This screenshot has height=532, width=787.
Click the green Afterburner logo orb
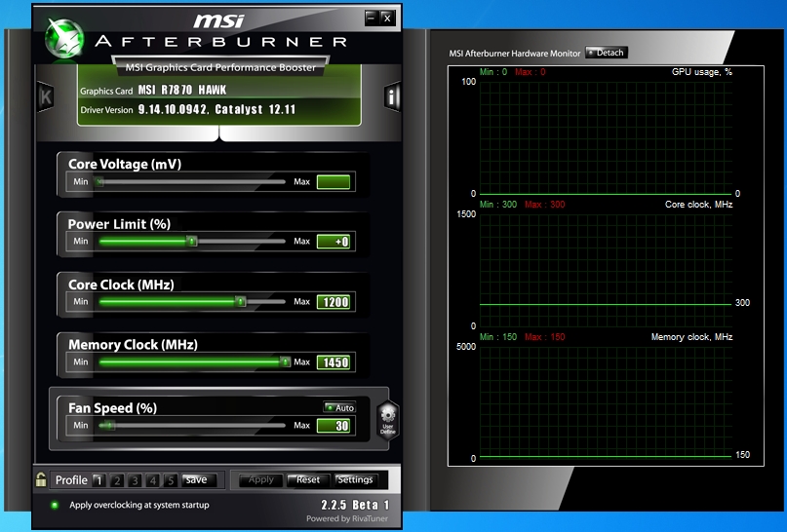point(64,39)
